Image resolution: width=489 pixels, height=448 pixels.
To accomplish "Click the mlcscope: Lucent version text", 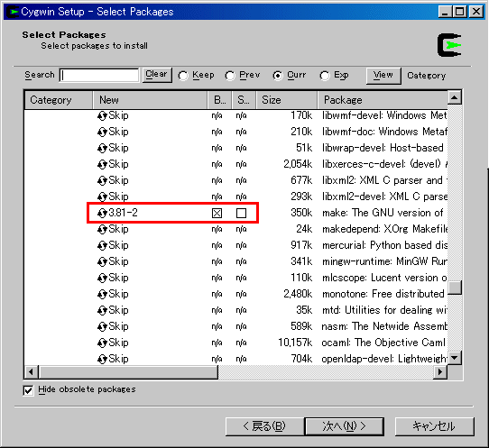I will [384, 278].
